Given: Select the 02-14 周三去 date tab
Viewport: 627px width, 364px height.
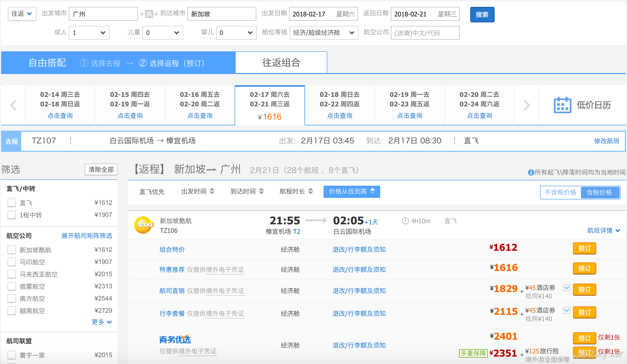Looking at the screenshot, I should coord(60,105).
